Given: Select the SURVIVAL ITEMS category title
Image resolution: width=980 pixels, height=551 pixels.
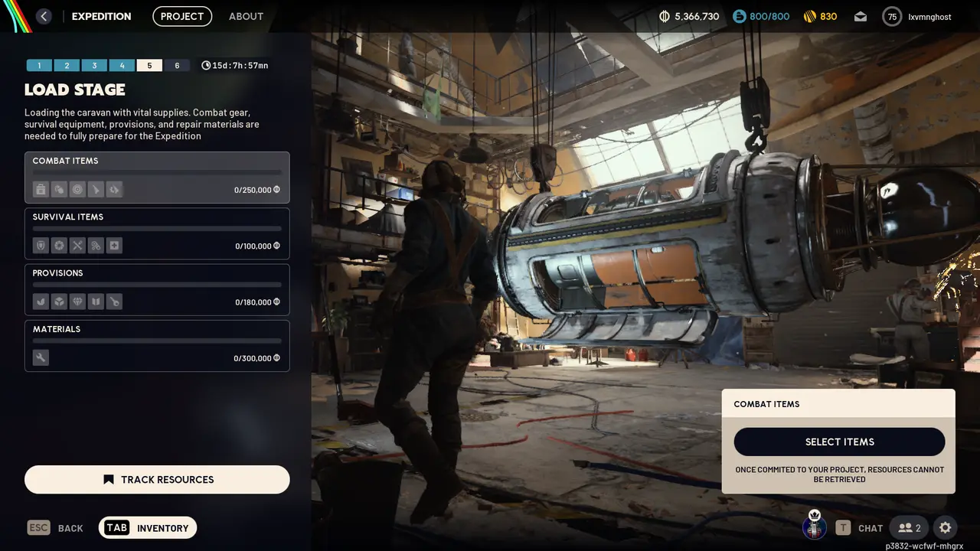Looking at the screenshot, I should pos(67,217).
